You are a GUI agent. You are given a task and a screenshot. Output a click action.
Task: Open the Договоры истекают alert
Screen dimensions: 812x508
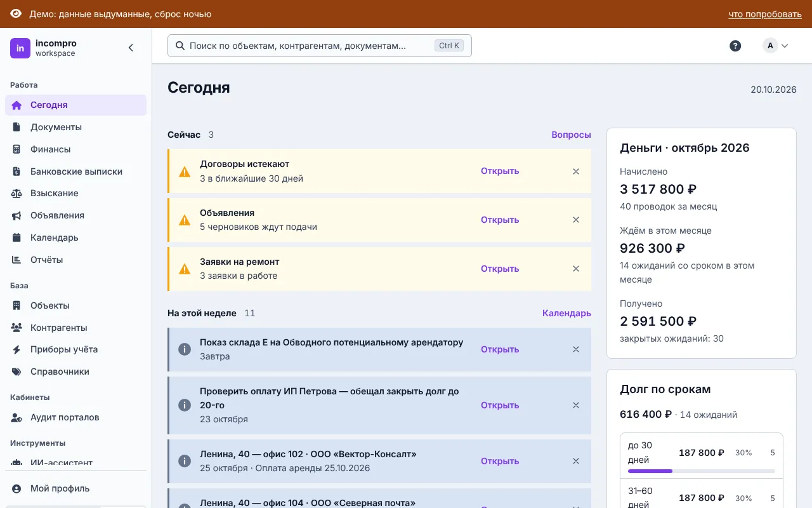(x=500, y=171)
